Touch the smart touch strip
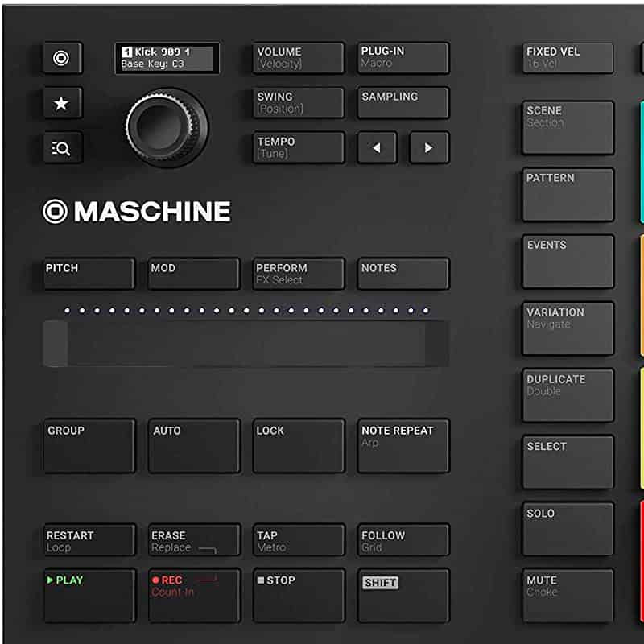Image resolution: width=644 pixels, height=644 pixels. 246,344
